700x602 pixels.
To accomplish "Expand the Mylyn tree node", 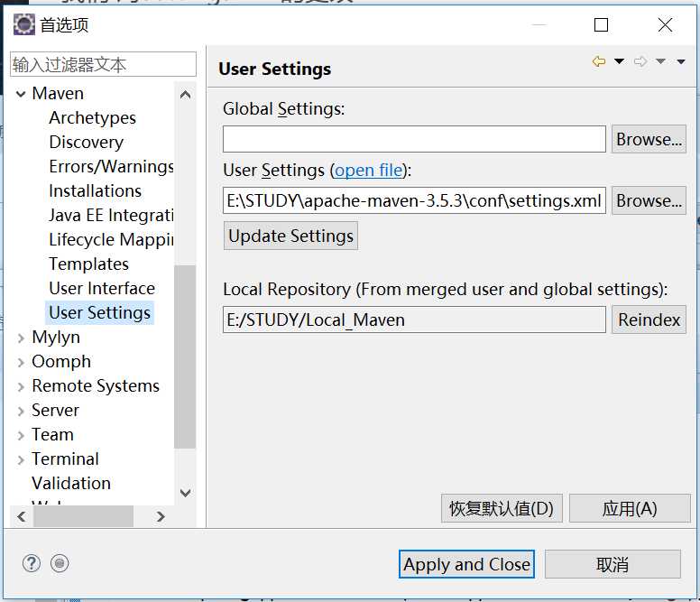I will click(x=21, y=338).
